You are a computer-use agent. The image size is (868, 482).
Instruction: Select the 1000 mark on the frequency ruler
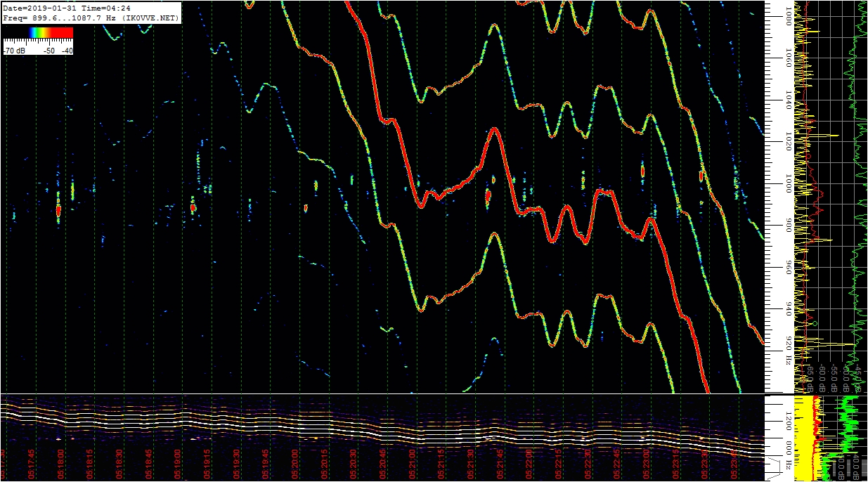pyautogui.click(x=789, y=184)
